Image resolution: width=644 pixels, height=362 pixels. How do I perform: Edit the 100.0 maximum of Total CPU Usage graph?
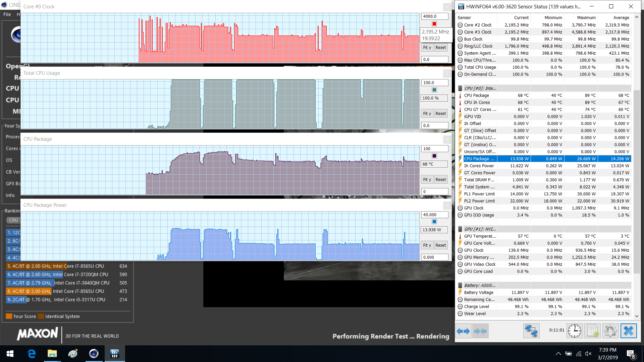(x=435, y=82)
